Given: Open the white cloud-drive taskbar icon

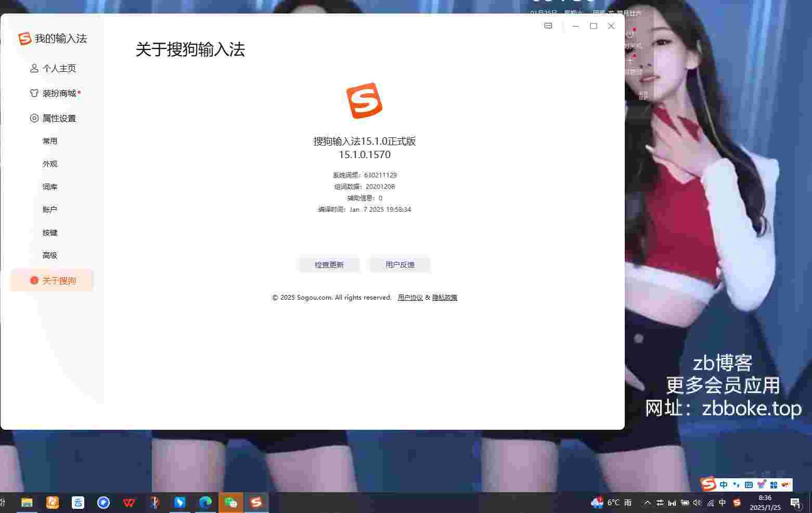Looking at the screenshot, I should coord(78,503).
